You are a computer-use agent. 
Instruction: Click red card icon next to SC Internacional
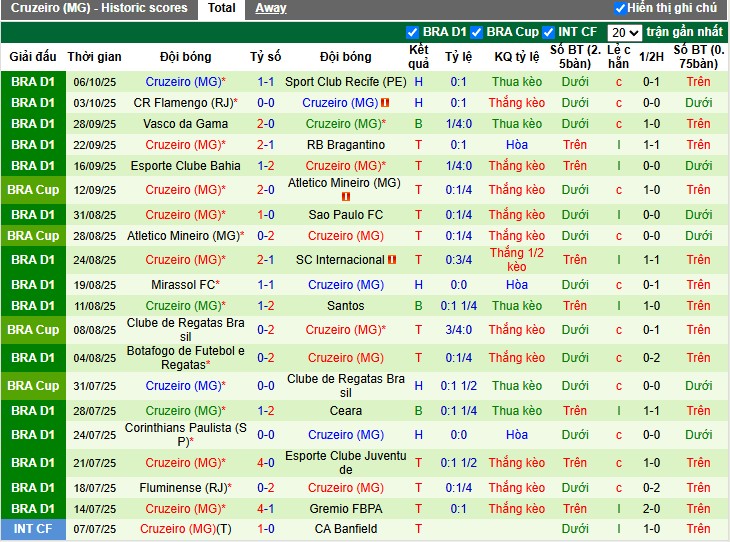click(392, 260)
